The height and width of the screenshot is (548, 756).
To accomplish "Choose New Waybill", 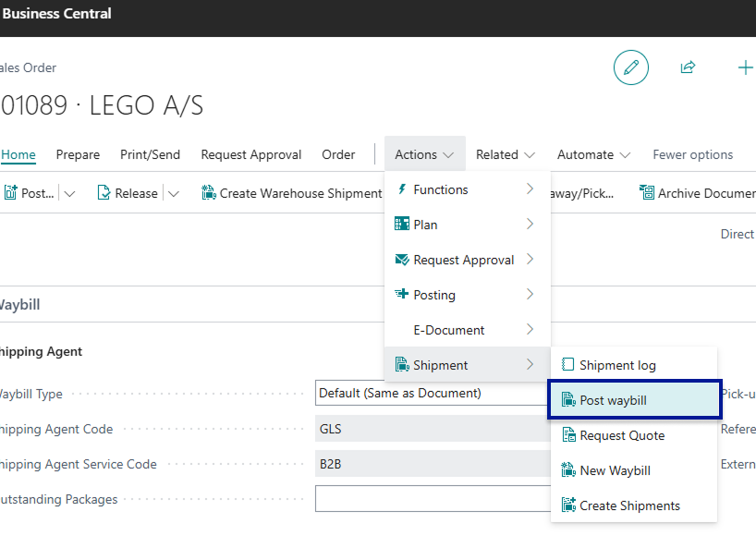I will click(x=634, y=470).
